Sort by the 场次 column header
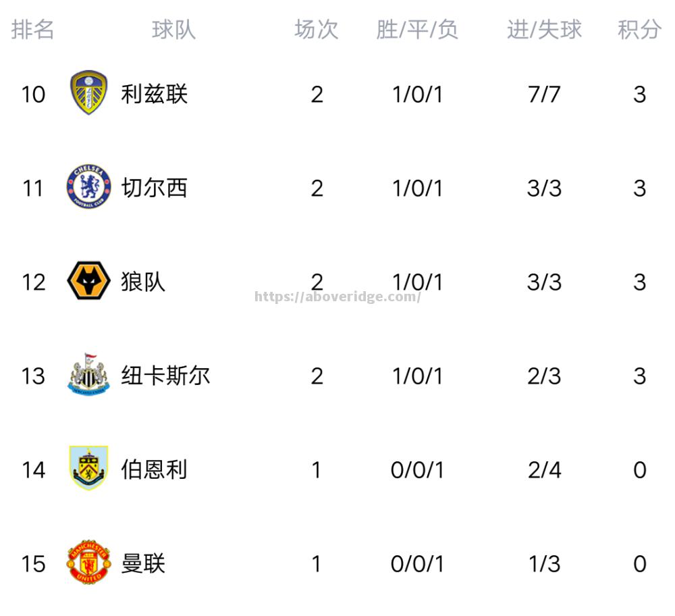675x616 pixels. (317, 30)
